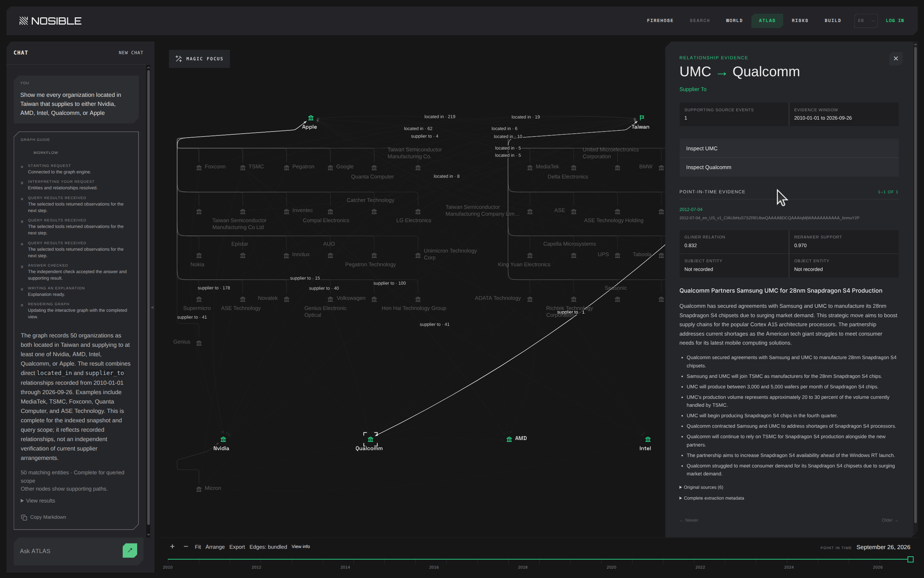Viewport: 924px width, 578px height.
Task: Zoom out with the minus icon
Action: coord(186,547)
